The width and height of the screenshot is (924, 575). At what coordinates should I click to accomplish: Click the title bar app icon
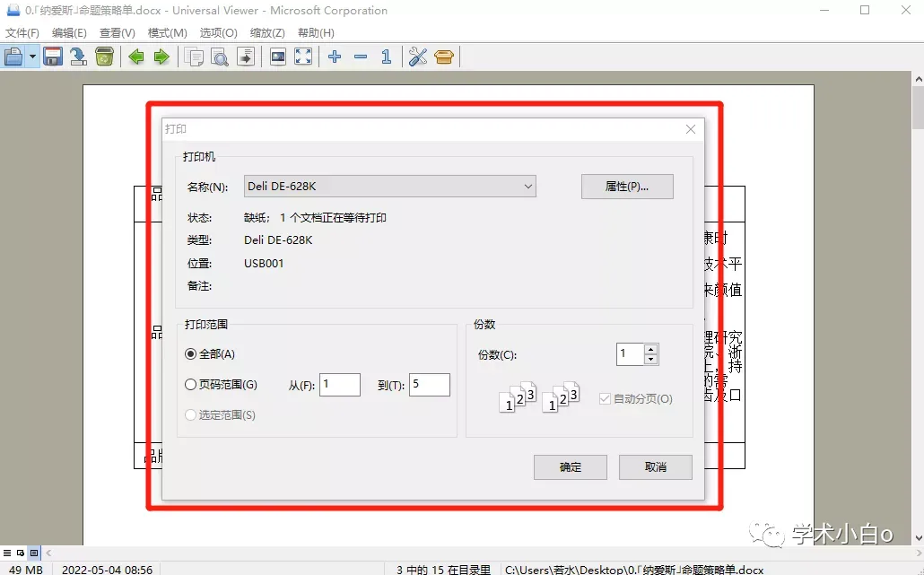tap(13, 10)
